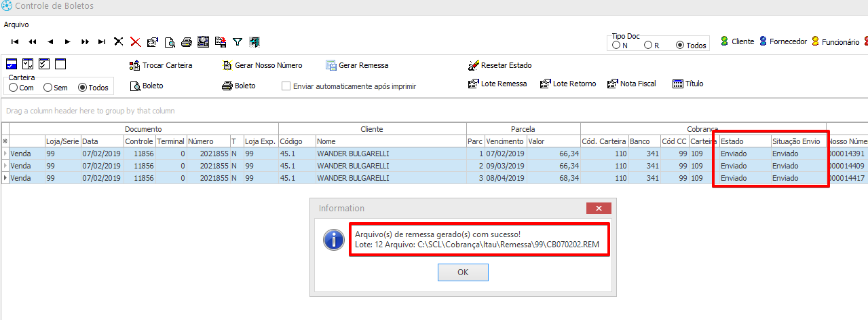The height and width of the screenshot is (320, 868).
Task: Select Tipo Doc R radio button
Action: tap(648, 46)
